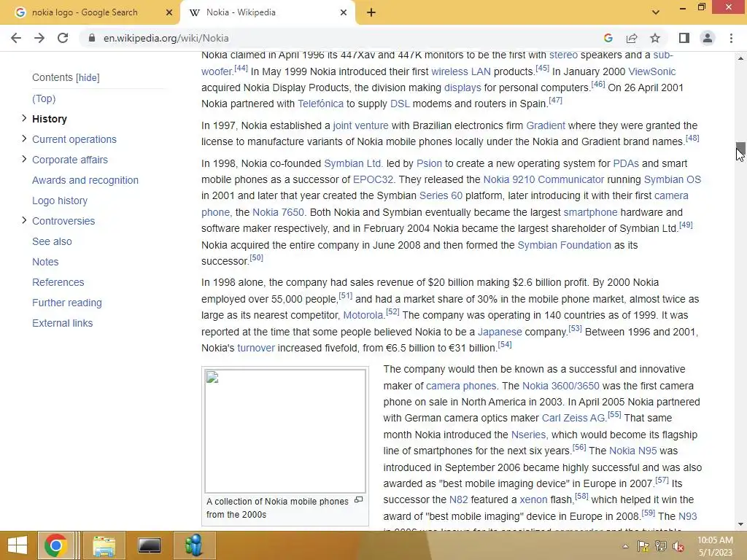This screenshot has width=747, height=560.
Task: Expand Current operations in contents
Action: [x=24, y=139]
